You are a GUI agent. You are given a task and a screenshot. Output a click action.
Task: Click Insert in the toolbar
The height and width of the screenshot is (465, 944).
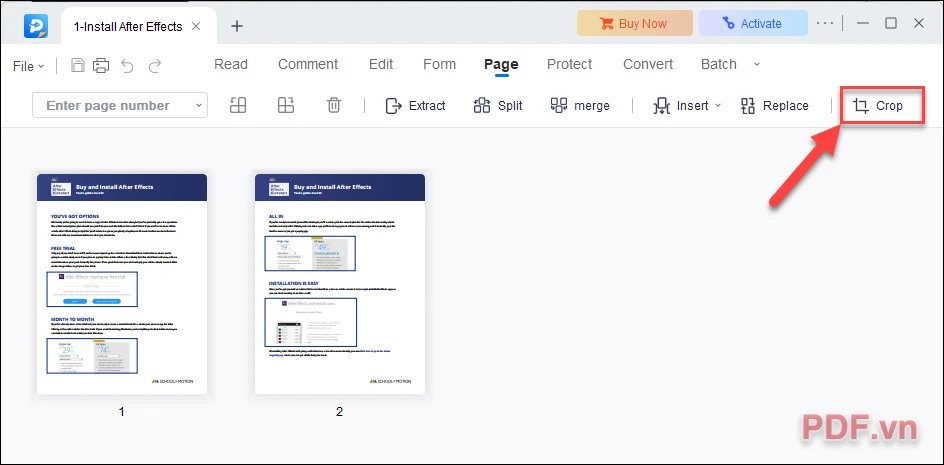[x=681, y=106]
